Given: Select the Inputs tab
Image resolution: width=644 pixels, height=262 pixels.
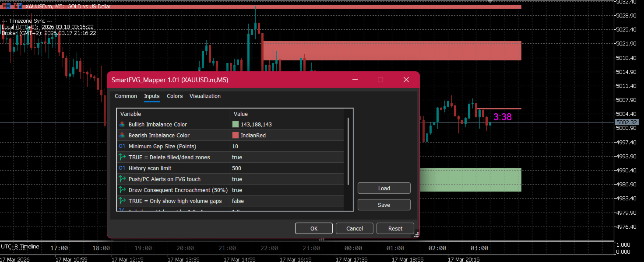Looking at the screenshot, I should pos(152,96).
